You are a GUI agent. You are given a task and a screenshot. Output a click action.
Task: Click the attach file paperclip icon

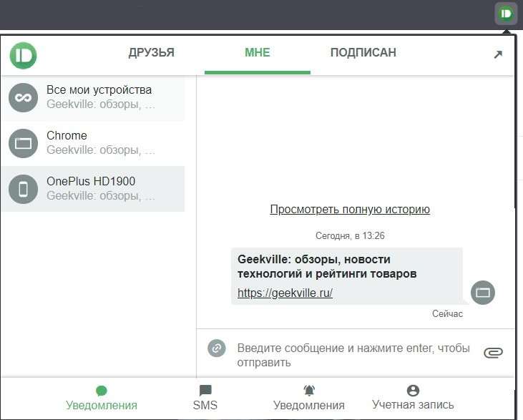(x=494, y=352)
